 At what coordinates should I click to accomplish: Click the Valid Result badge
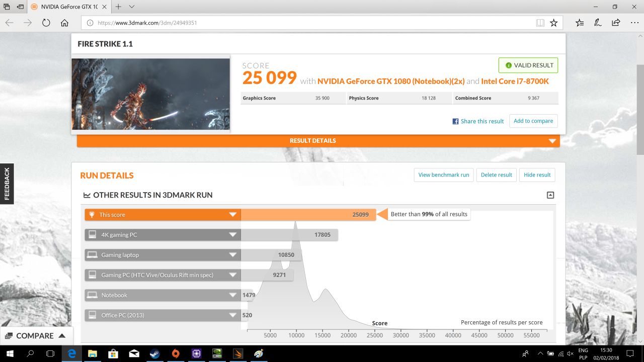(x=528, y=65)
